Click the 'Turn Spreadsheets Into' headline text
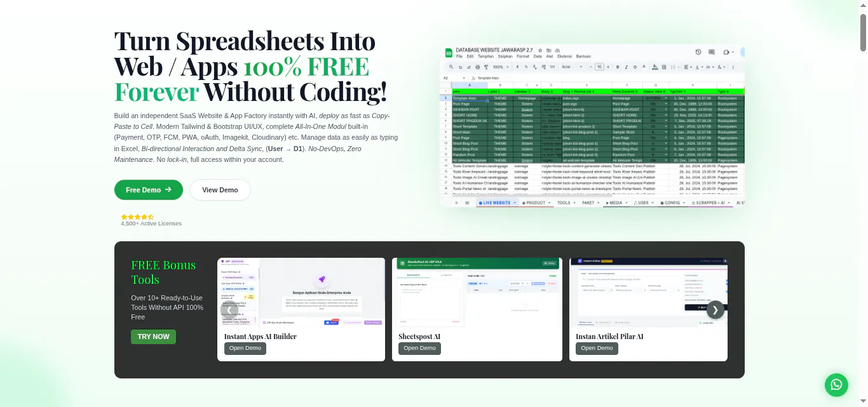The image size is (868, 407). (x=245, y=41)
